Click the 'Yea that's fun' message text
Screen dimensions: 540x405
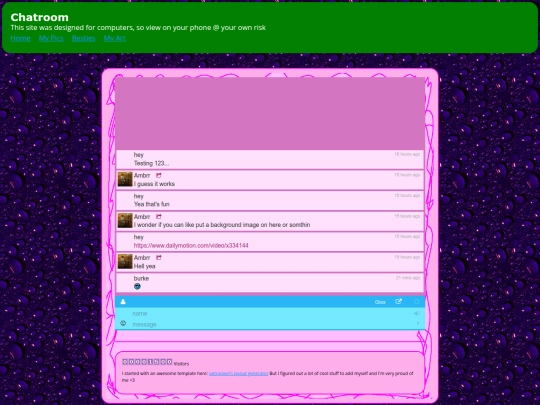click(152, 204)
